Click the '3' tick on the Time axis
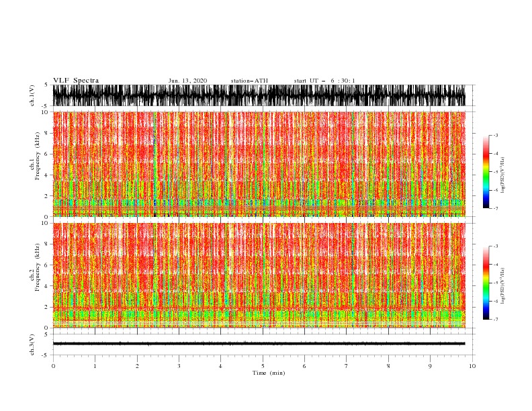The width and height of the screenshot is (532, 411). (x=179, y=366)
